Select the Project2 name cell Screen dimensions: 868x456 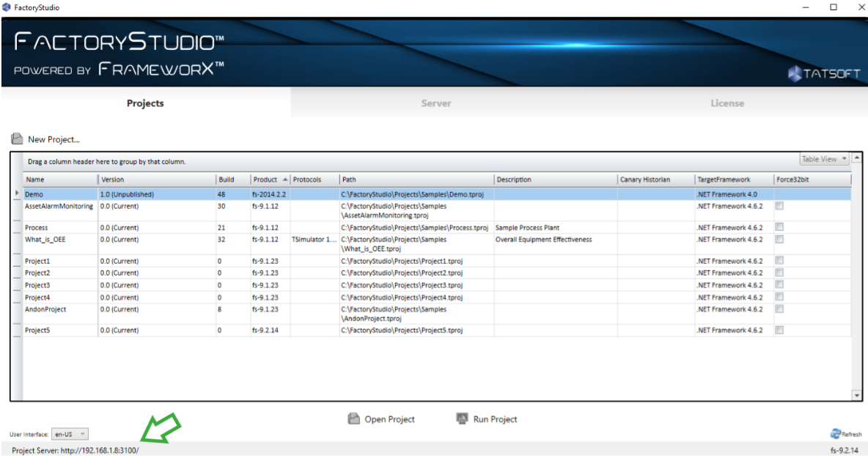(x=60, y=273)
